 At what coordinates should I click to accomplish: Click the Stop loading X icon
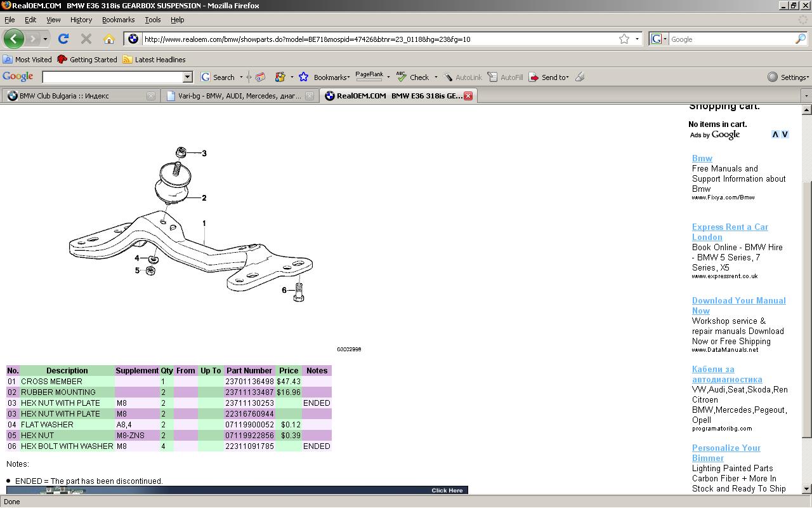tap(86, 39)
